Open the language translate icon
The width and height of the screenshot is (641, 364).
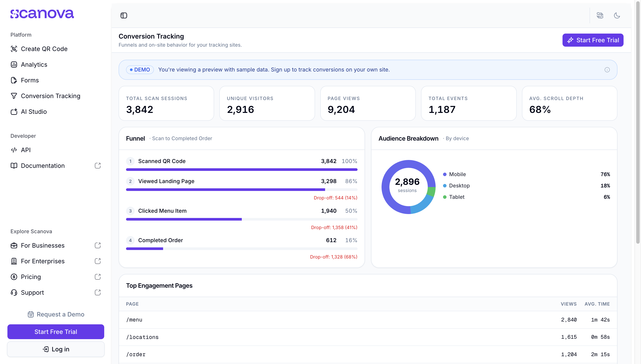coord(600,15)
